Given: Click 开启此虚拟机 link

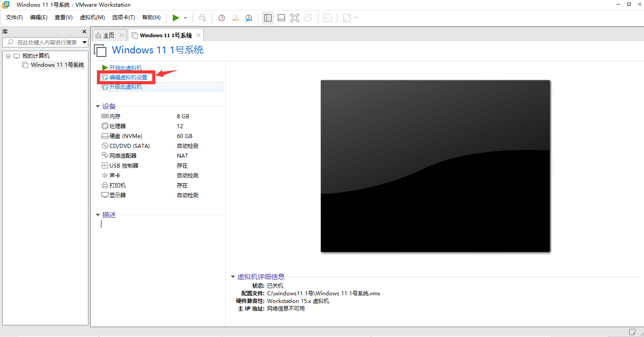Looking at the screenshot, I should (126, 68).
